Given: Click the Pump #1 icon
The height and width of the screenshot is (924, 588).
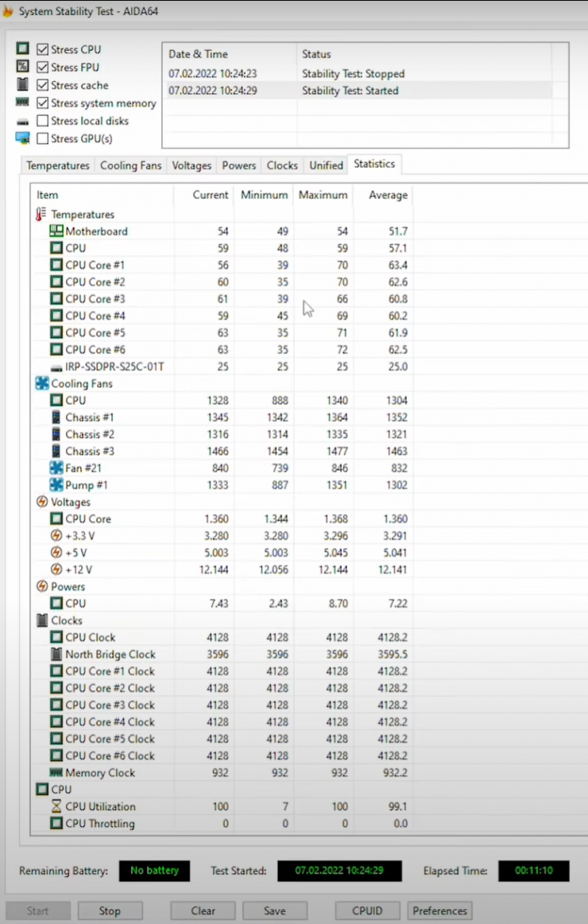Looking at the screenshot, I should (x=56, y=484).
